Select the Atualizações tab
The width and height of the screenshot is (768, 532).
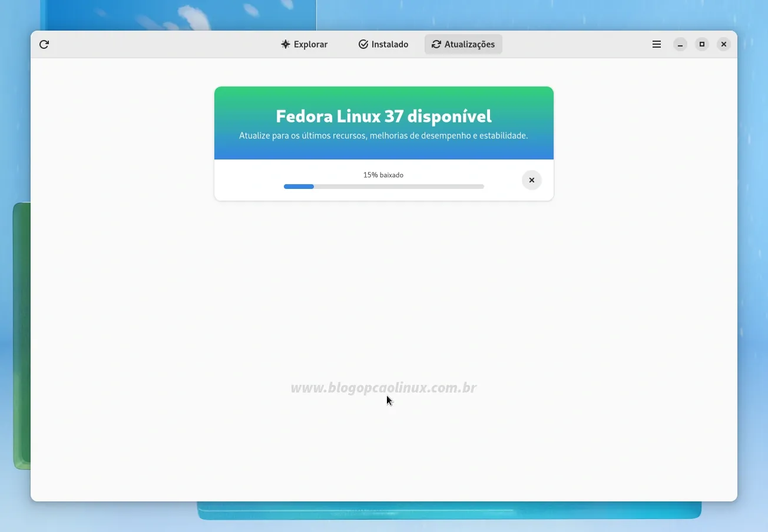pos(464,44)
